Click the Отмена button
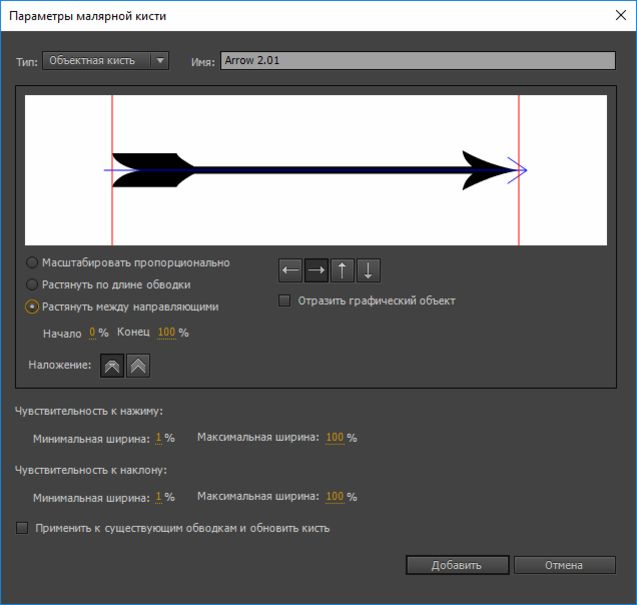This screenshot has height=605, width=637. pos(565,565)
